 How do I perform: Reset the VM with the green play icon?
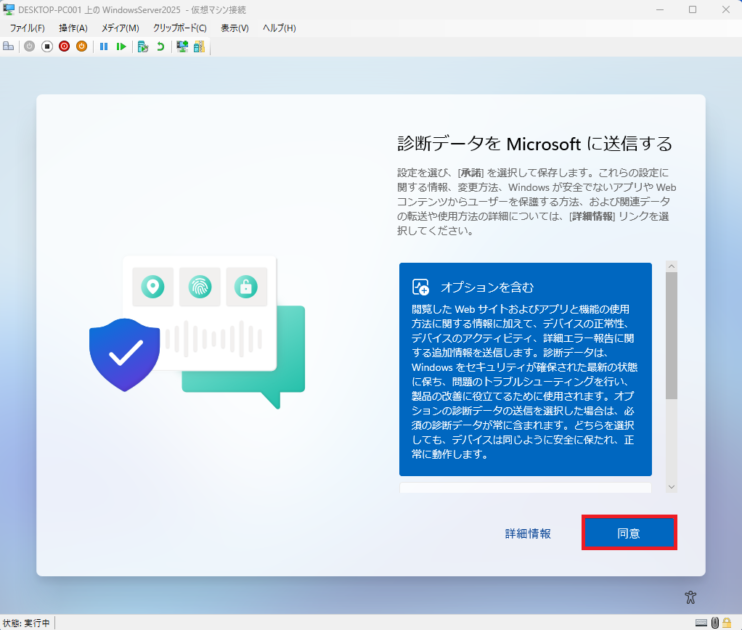[121, 46]
